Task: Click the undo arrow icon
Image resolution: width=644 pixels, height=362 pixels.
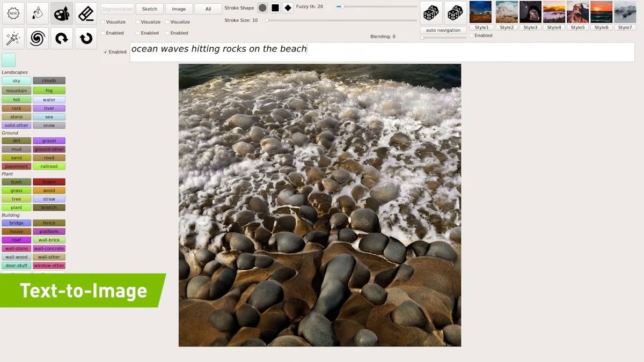Action: pos(61,37)
